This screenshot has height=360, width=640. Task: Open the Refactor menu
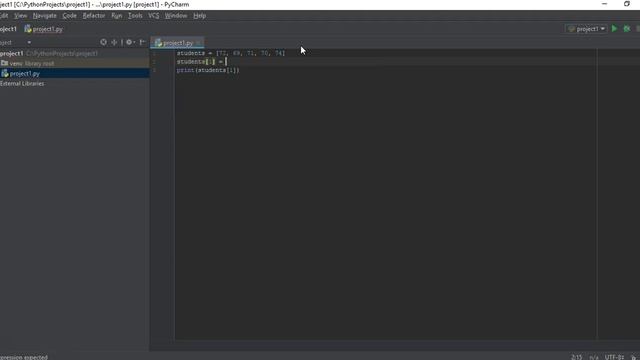click(94, 16)
